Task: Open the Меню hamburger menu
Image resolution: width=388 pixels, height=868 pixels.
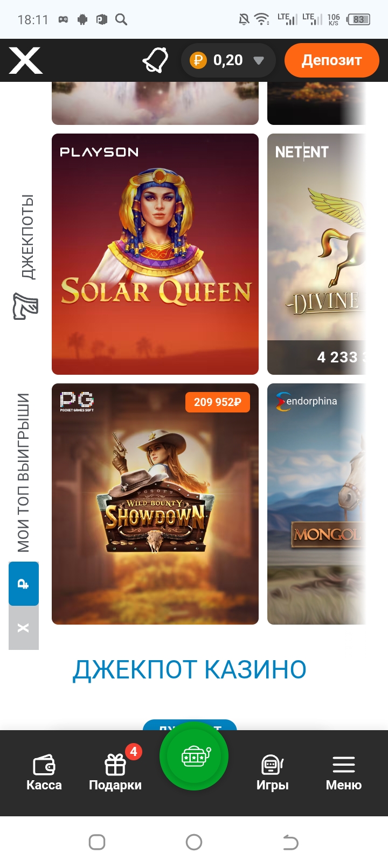Action: pos(344,773)
